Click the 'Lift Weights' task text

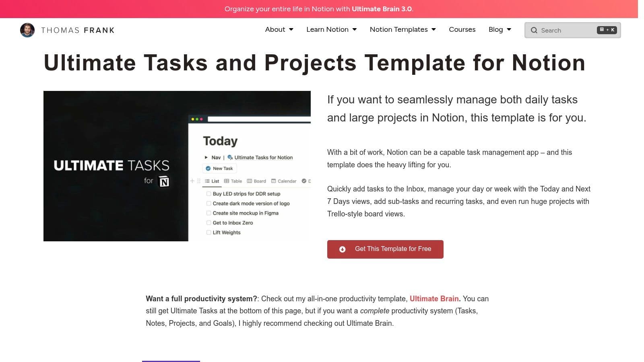[227, 232]
